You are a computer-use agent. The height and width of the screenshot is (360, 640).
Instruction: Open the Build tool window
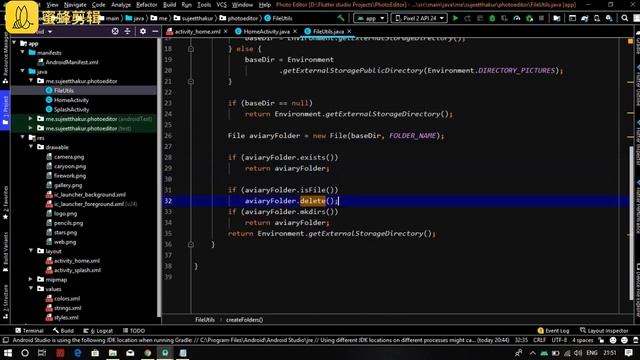click(x=63, y=331)
